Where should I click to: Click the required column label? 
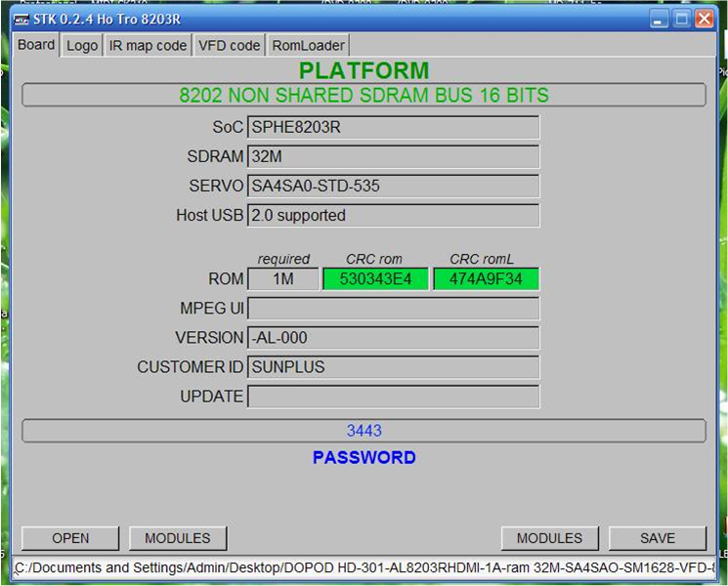pyautogui.click(x=283, y=259)
